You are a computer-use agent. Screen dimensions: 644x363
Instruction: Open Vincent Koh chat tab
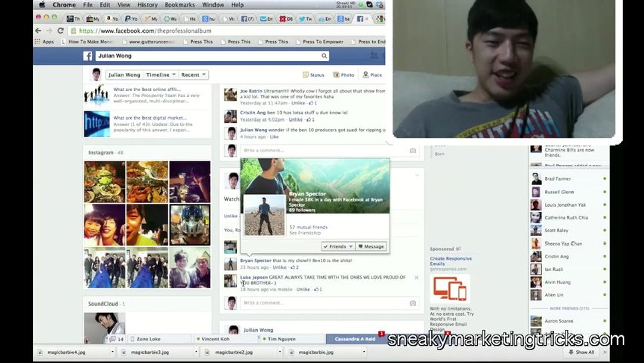pyautogui.click(x=226, y=339)
